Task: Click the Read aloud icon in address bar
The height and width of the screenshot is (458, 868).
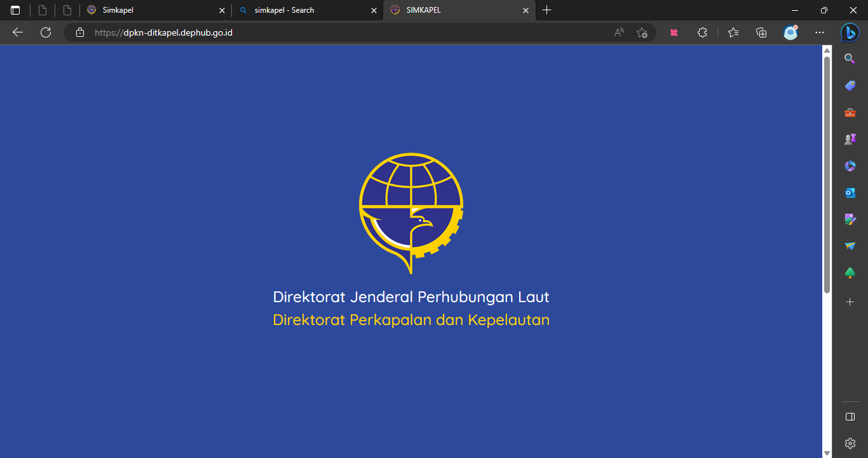Action: pyautogui.click(x=619, y=32)
